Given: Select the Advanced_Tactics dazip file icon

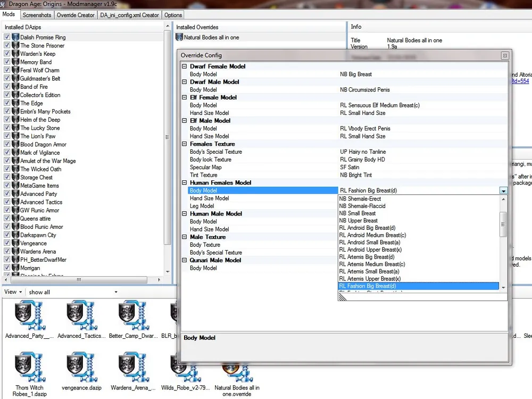Looking at the screenshot, I should (x=82, y=315).
